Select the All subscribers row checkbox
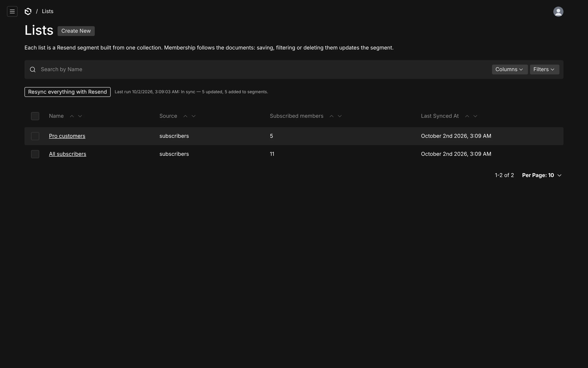The width and height of the screenshot is (588, 368). 35,154
